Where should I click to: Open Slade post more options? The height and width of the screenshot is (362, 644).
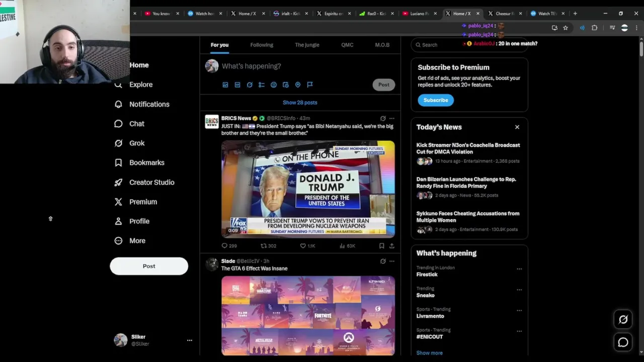[392, 261]
